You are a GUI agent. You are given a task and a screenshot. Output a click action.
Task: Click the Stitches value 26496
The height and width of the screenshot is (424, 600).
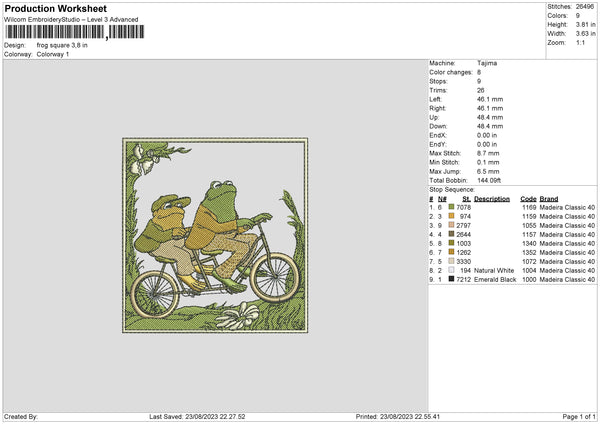point(585,7)
